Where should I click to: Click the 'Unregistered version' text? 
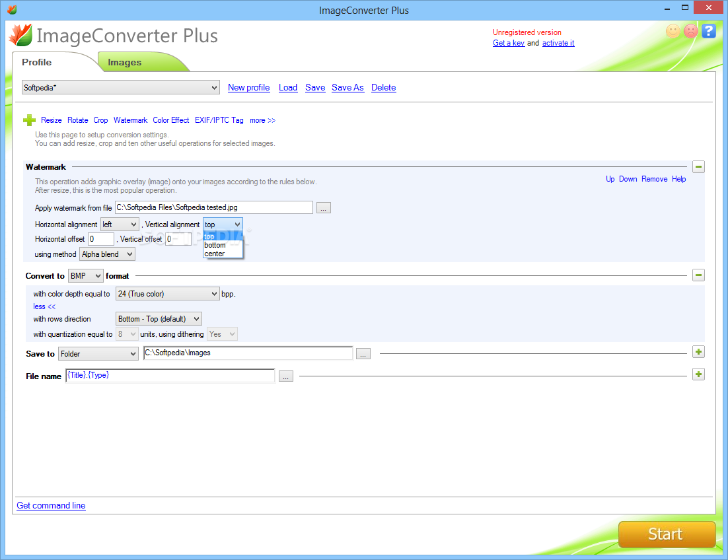point(527,32)
